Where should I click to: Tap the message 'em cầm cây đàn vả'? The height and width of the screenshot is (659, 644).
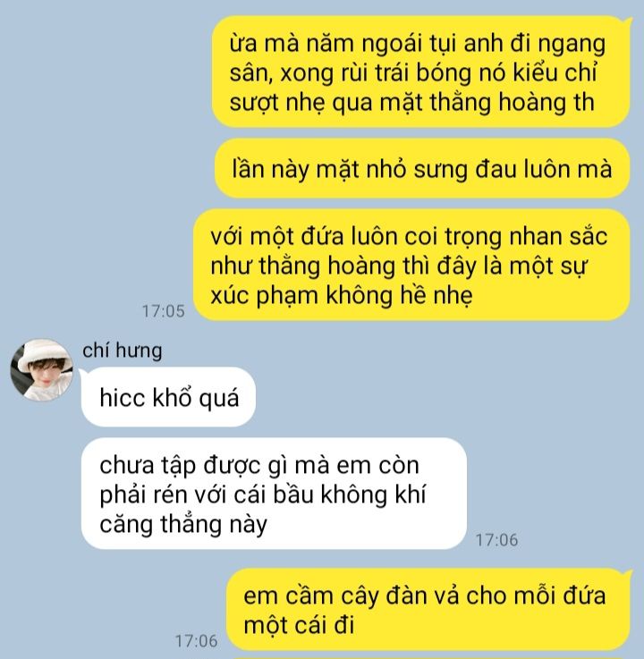pyautogui.click(x=429, y=610)
